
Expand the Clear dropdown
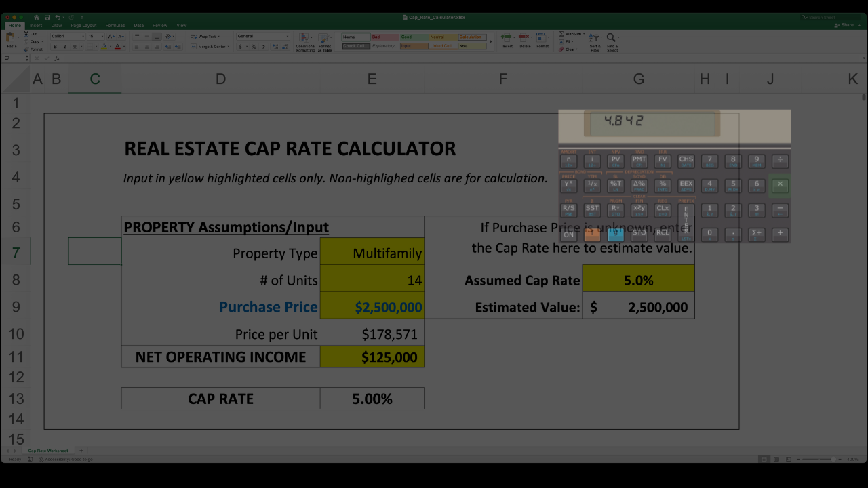pos(577,49)
